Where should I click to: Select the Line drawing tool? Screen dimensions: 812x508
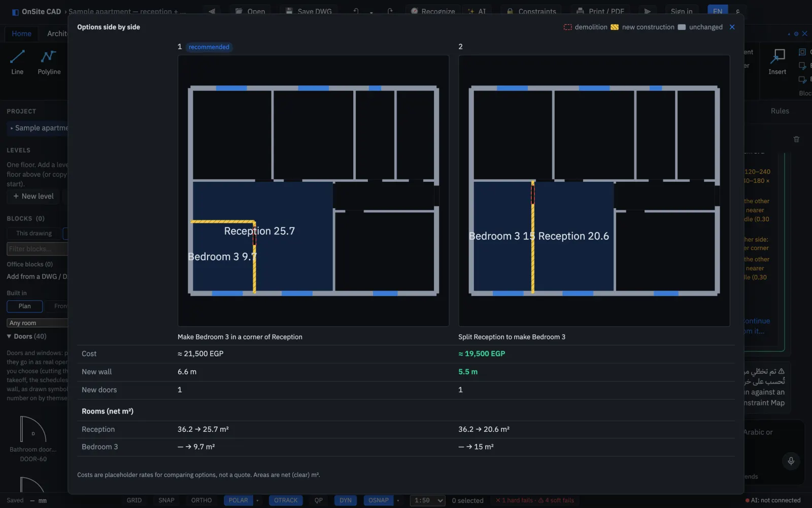(x=17, y=62)
